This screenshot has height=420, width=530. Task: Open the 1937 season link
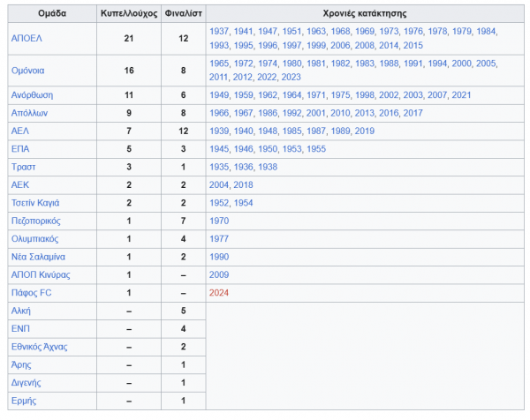click(x=219, y=32)
